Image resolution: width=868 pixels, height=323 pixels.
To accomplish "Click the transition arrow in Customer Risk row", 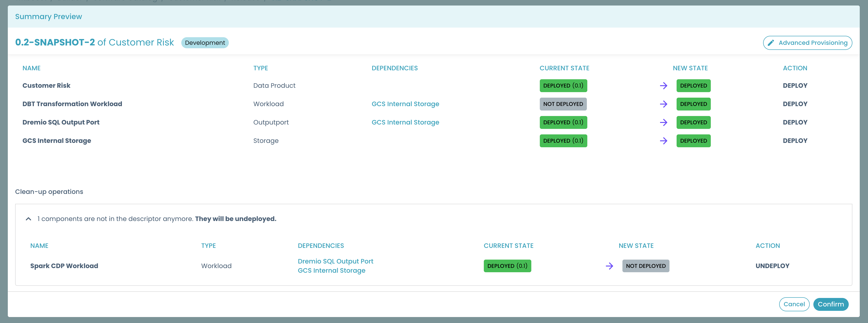I will [x=664, y=86].
